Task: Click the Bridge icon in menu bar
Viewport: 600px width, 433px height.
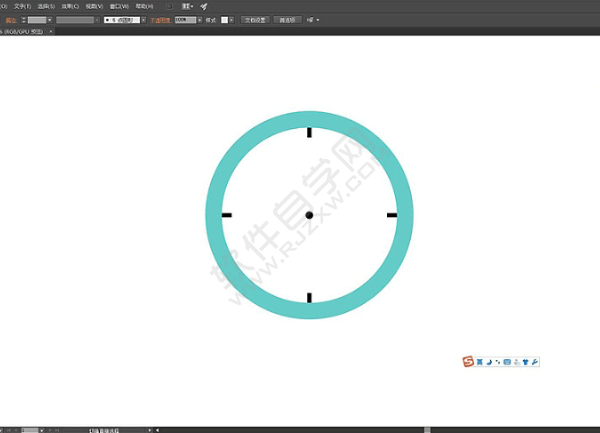Action: point(169,7)
